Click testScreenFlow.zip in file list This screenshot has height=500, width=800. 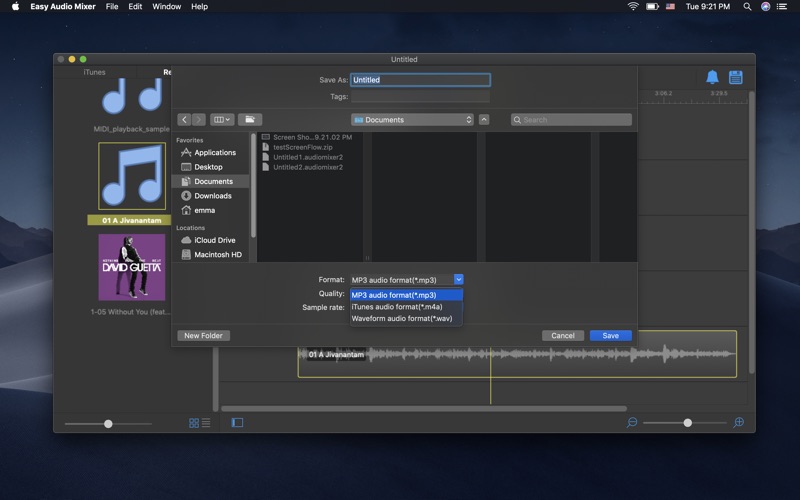pos(297,147)
